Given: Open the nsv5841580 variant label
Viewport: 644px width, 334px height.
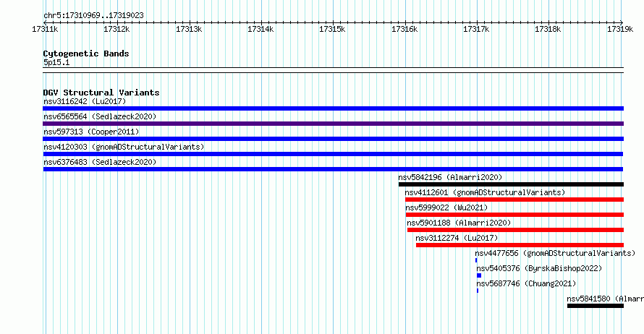Looking at the screenshot, I should [x=605, y=299].
